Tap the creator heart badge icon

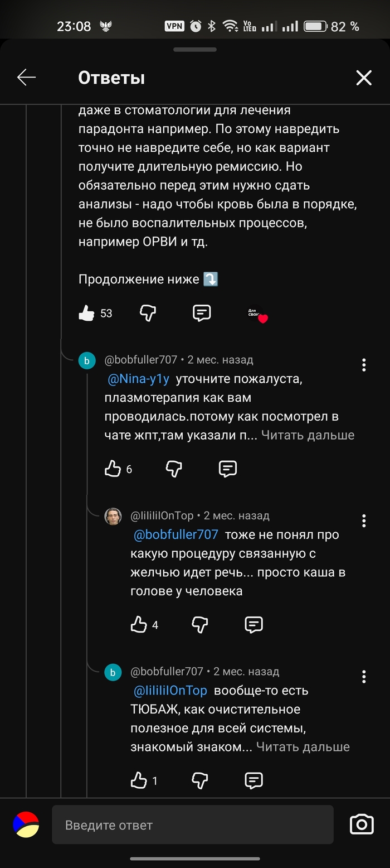click(258, 315)
